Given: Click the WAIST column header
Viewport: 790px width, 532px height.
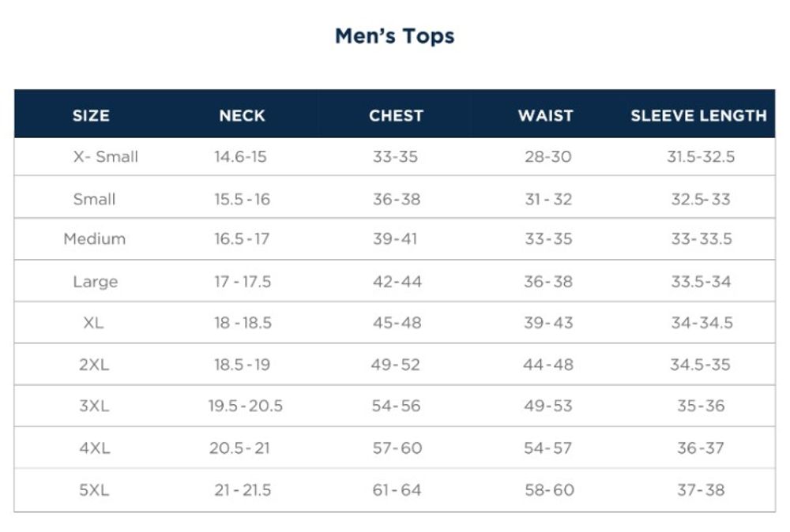Looking at the screenshot, I should (x=545, y=115).
